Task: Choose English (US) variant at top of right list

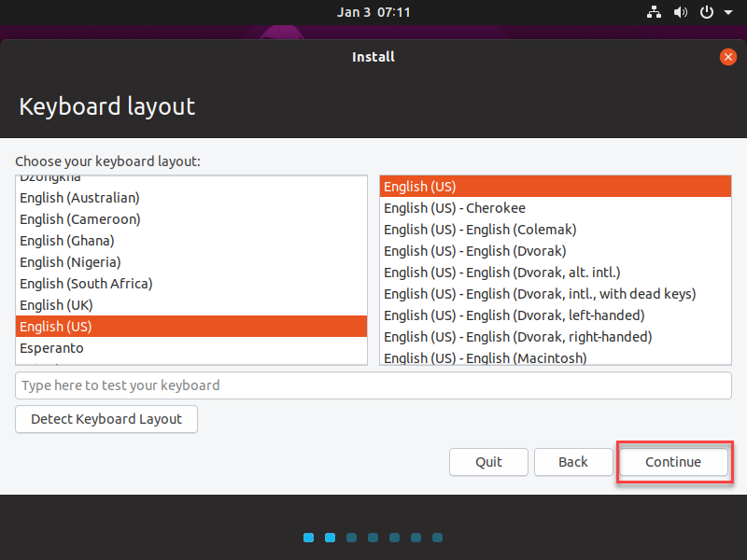Action: point(556,186)
